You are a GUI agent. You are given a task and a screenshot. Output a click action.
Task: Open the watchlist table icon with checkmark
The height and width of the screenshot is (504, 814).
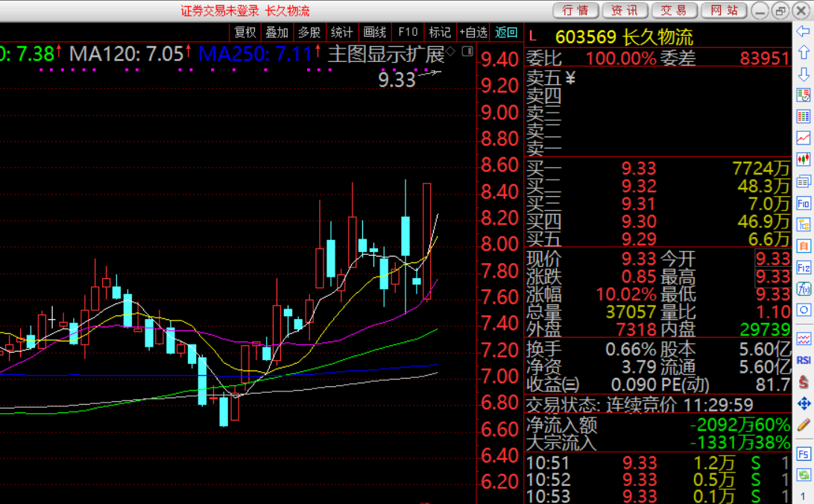[803, 95]
